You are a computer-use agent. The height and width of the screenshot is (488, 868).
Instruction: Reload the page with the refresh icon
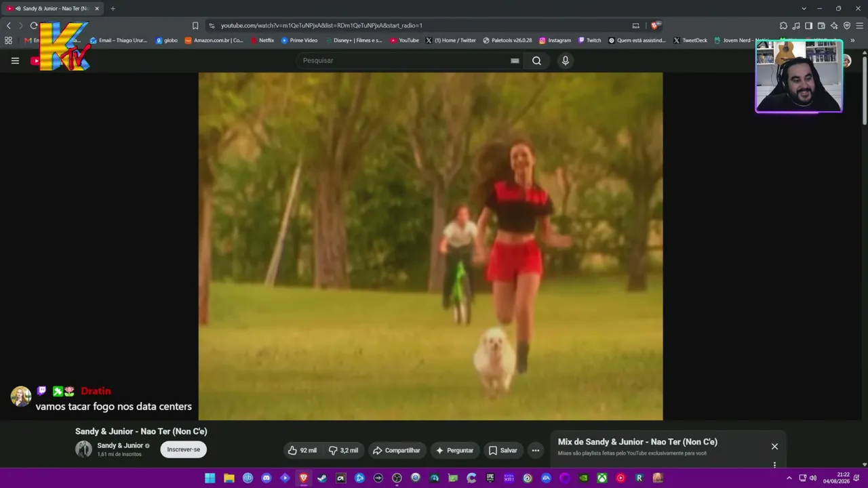[34, 26]
